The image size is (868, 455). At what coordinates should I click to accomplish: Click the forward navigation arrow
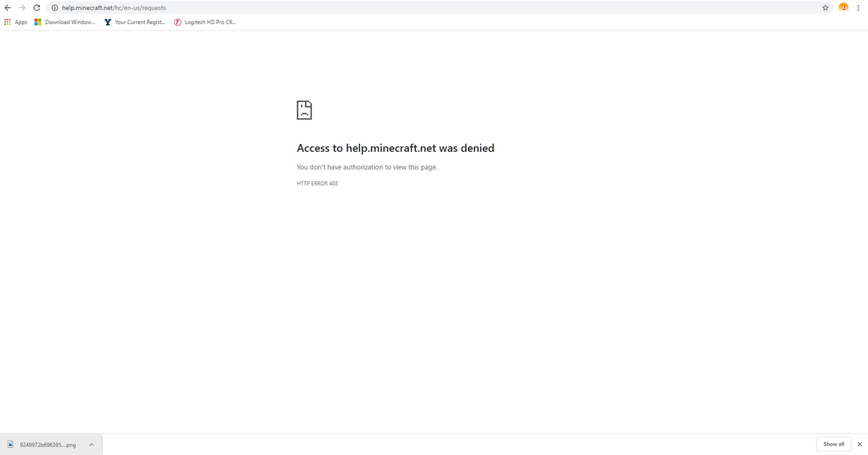[22, 7]
